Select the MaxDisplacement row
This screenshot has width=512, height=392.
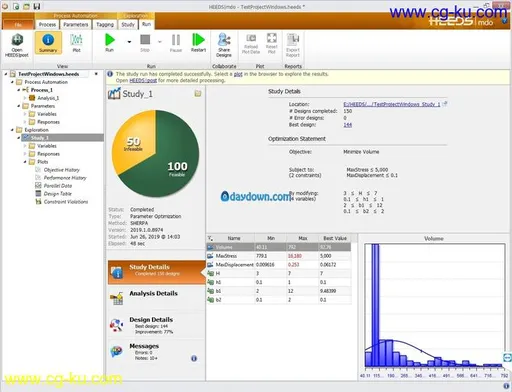(279, 265)
